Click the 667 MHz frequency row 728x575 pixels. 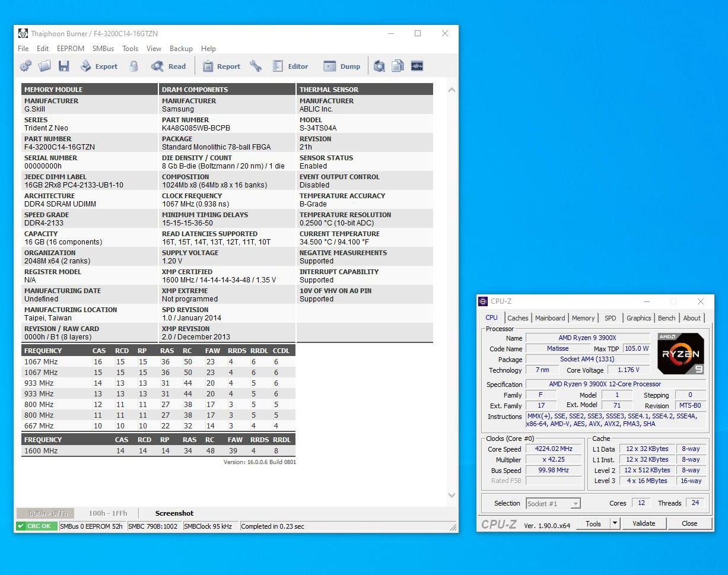pos(158,426)
